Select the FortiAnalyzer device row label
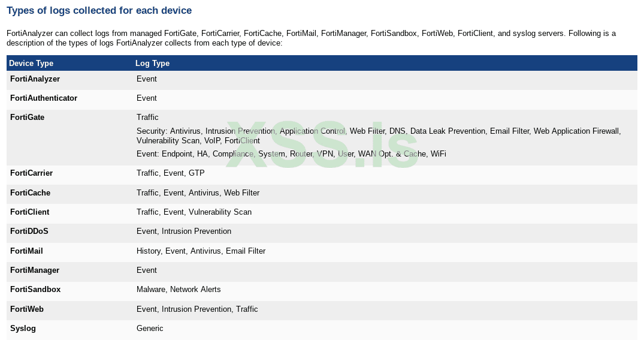Screen dimensions: 644x349 pyautogui.click(x=35, y=79)
